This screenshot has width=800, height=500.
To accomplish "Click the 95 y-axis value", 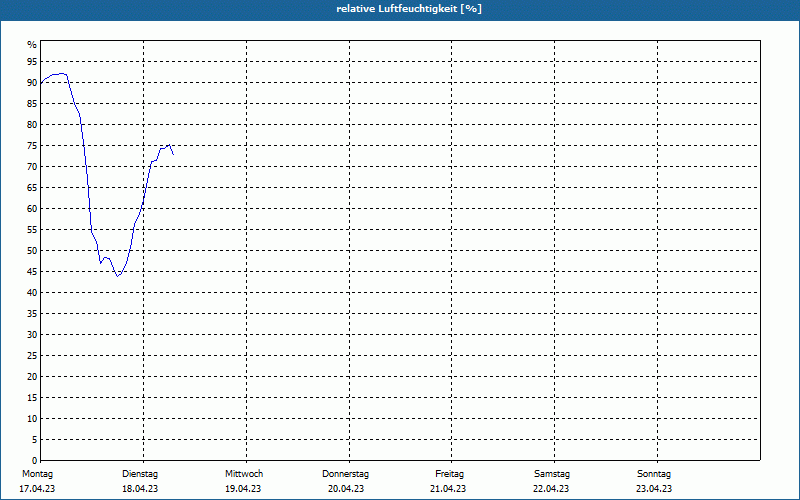I will coord(32,62).
